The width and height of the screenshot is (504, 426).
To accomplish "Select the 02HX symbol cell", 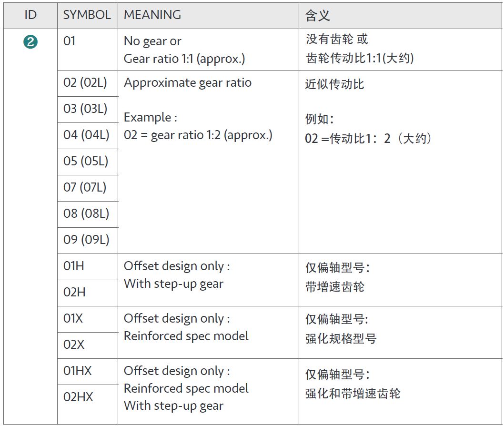I will 78,397.
